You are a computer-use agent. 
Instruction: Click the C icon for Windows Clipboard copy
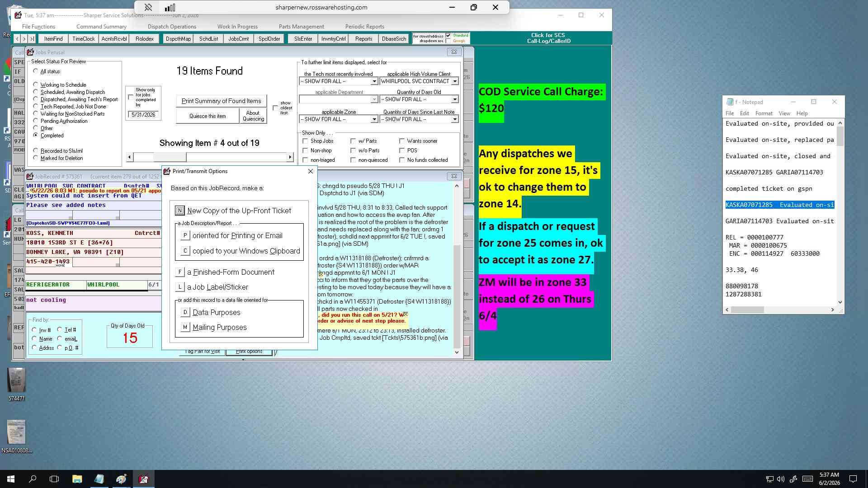185,251
